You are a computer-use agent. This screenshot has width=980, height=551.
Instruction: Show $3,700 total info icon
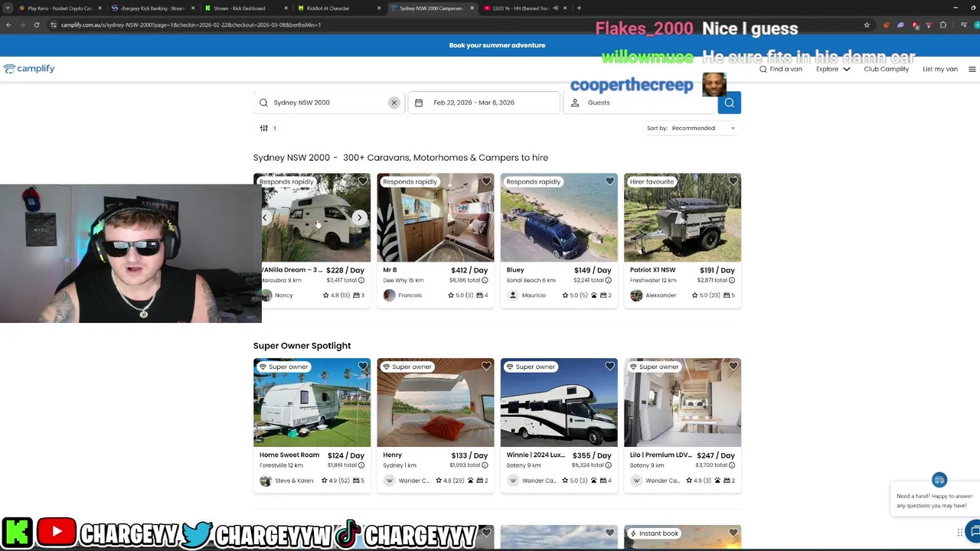pyautogui.click(x=732, y=465)
